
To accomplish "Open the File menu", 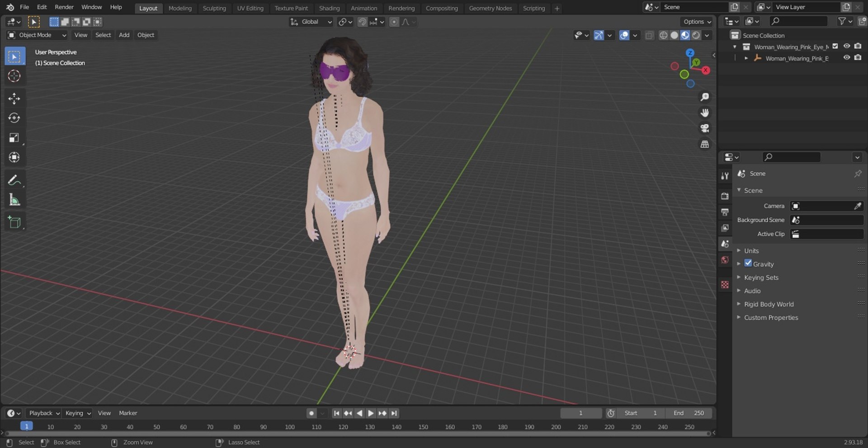I will click(24, 7).
